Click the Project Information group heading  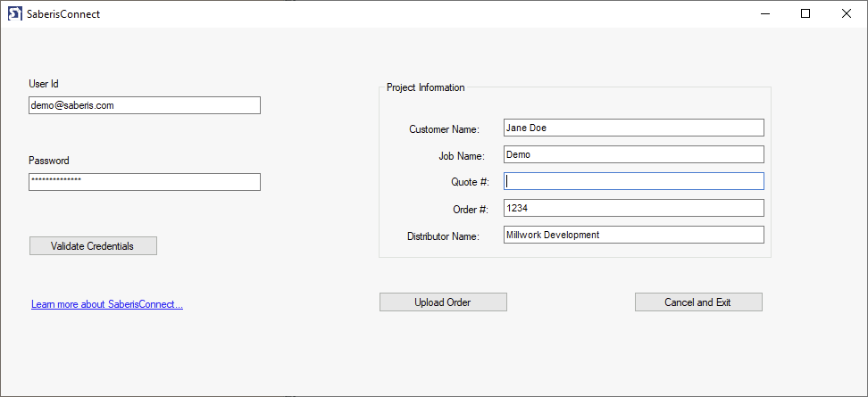(x=425, y=87)
